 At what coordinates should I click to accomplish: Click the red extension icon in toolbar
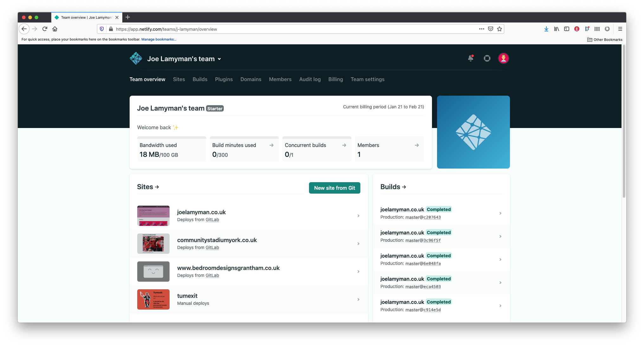[577, 29]
